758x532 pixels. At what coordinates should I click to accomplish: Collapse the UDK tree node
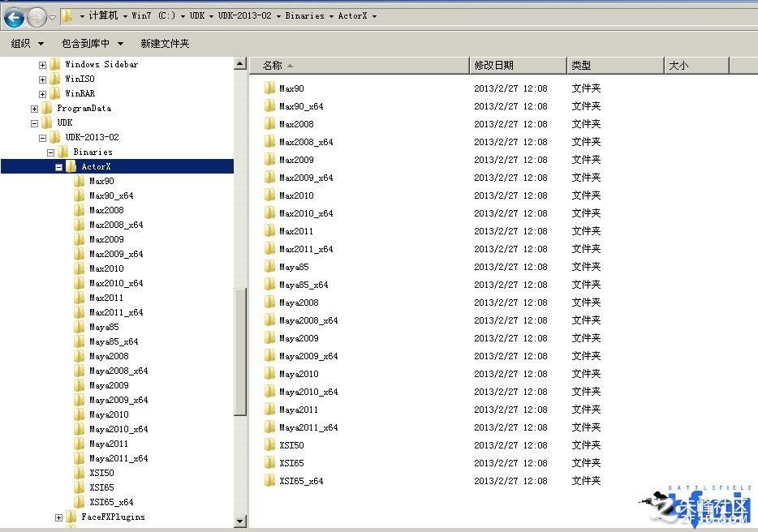pyautogui.click(x=34, y=123)
